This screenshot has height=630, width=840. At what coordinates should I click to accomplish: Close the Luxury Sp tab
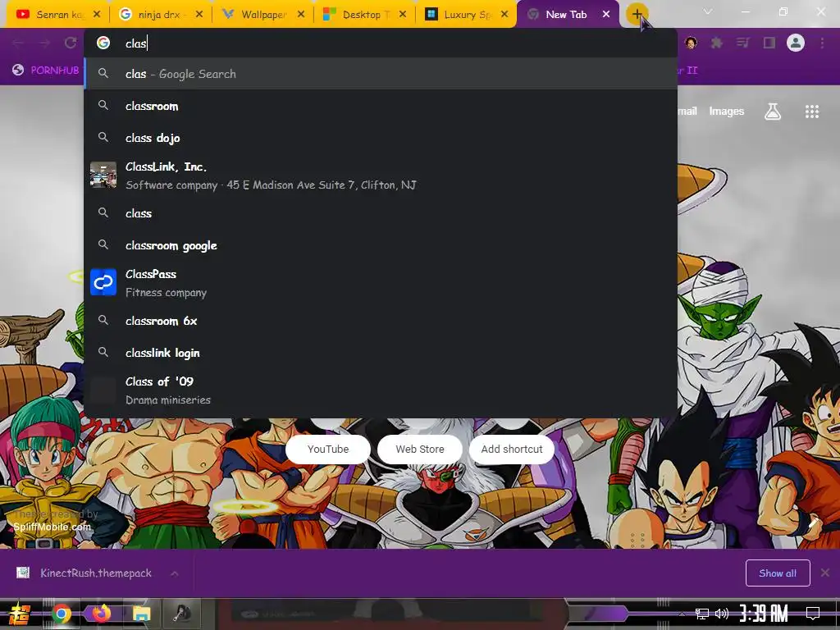tap(504, 15)
